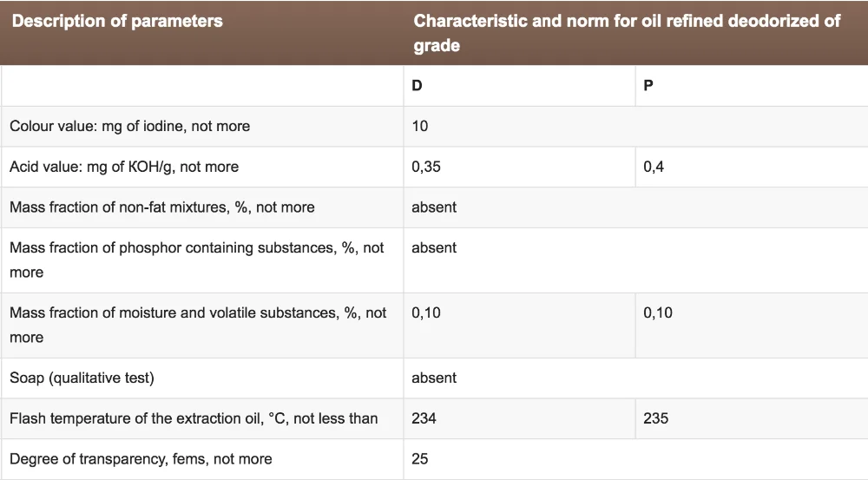Click the moisture and volatile substances label
This screenshot has width=868, height=480.
(x=198, y=325)
